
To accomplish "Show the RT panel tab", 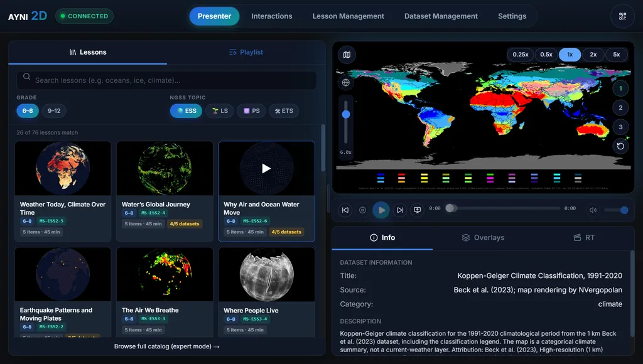I will click(x=584, y=237).
